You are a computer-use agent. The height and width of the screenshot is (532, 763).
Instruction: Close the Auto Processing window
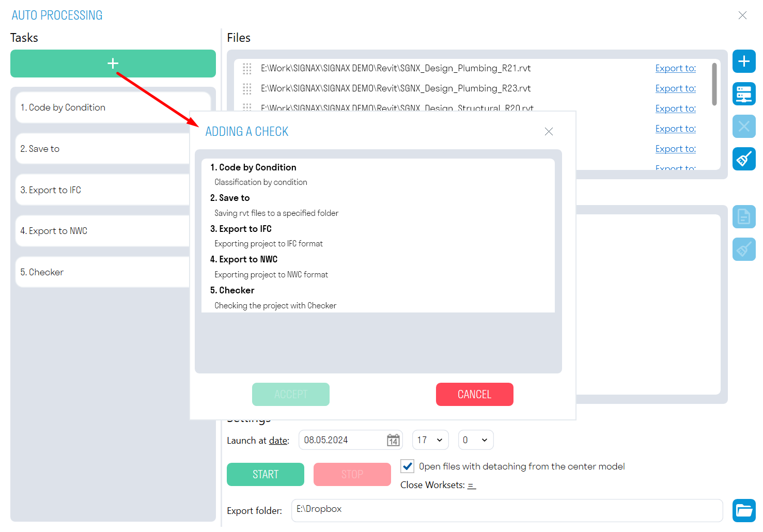[x=742, y=15]
